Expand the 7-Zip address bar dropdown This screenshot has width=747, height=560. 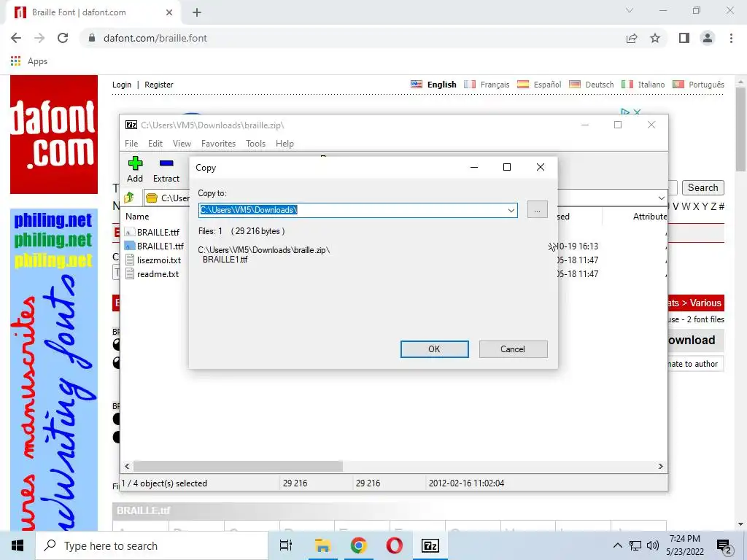661,198
